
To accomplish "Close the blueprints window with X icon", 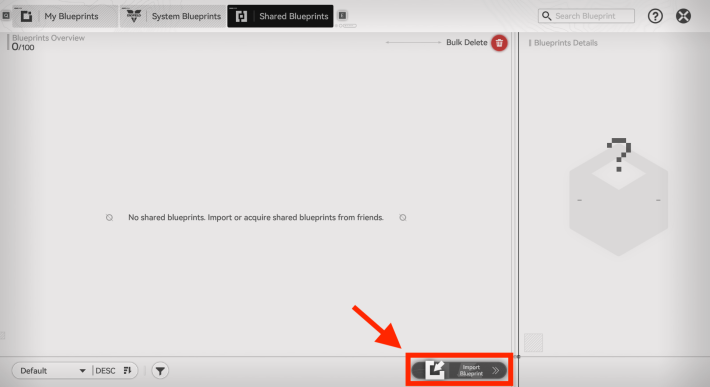I will click(x=683, y=16).
